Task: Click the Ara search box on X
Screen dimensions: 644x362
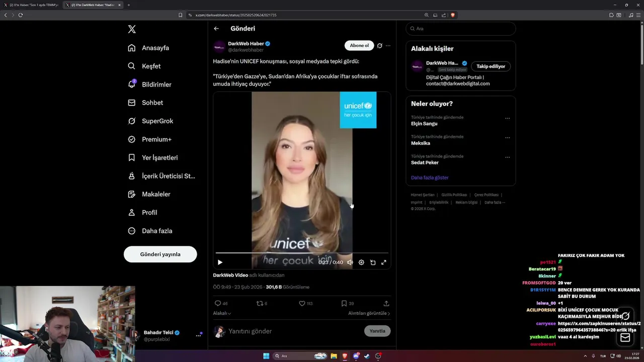Action: pos(461,29)
